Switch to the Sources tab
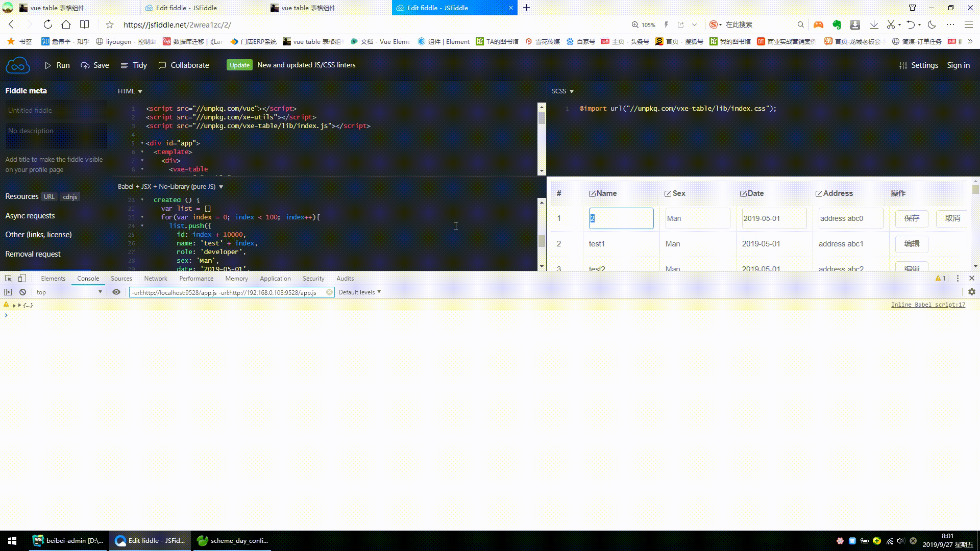Viewport: 980px width, 551px height. (121, 278)
